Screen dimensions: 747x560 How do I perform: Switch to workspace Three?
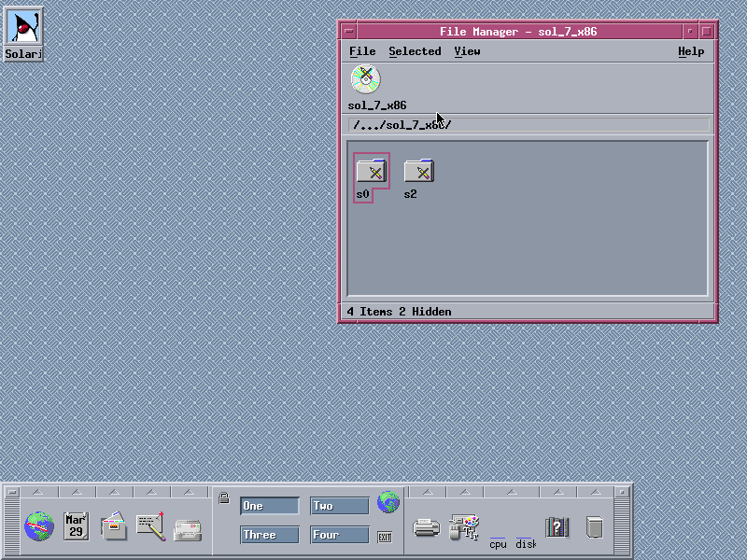(270, 535)
